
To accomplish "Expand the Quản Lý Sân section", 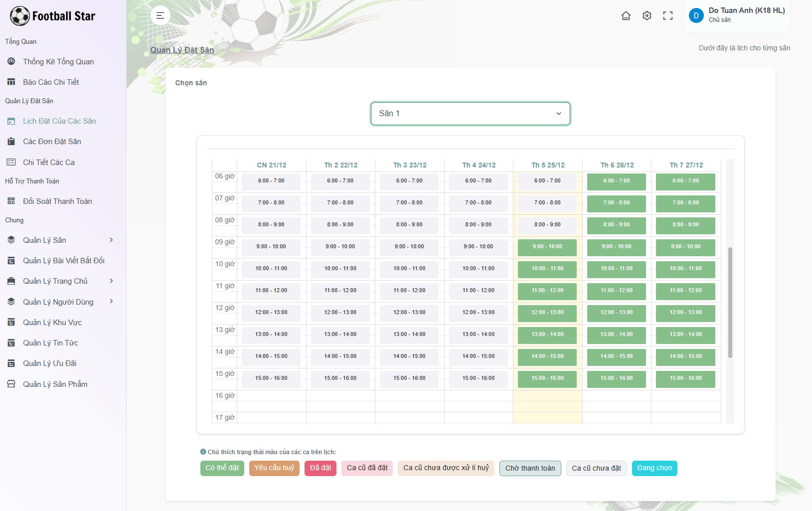I will point(60,240).
